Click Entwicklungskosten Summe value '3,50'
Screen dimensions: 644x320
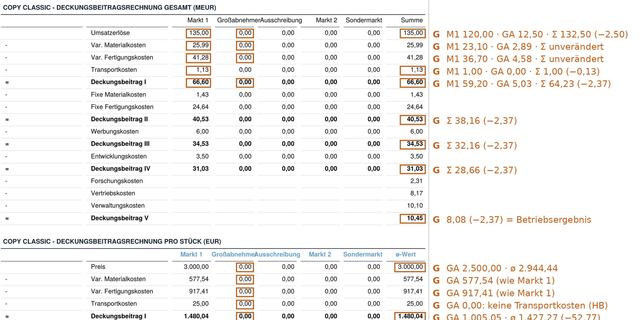(x=416, y=156)
